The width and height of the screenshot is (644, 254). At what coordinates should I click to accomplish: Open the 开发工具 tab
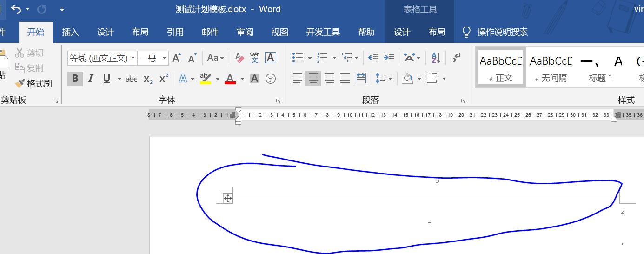pos(323,32)
